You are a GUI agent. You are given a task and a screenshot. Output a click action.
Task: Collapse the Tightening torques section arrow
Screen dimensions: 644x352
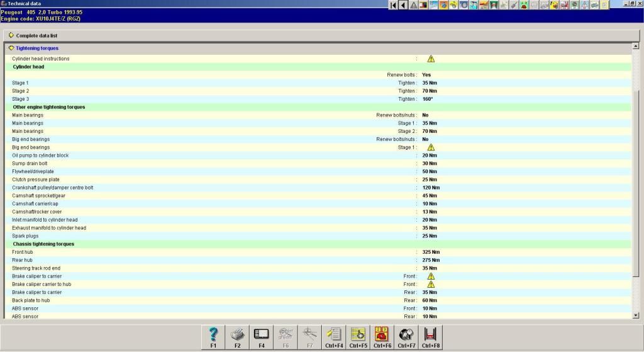click(11, 48)
